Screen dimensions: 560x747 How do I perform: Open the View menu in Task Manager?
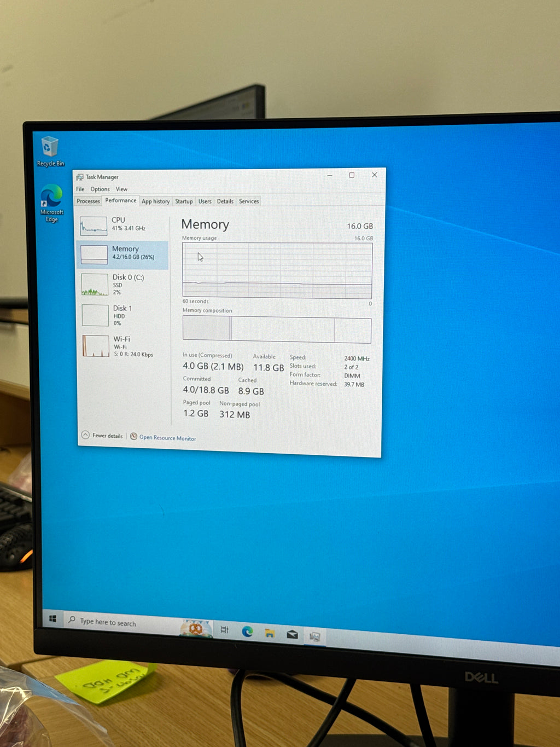click(121, 189)
